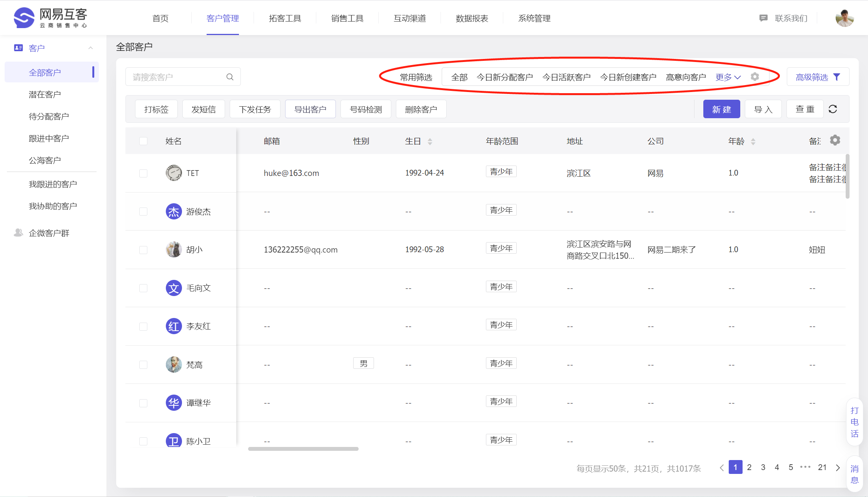868x497 pixels.
Task: Filter by 高意向客户
Action: [686, 77]
